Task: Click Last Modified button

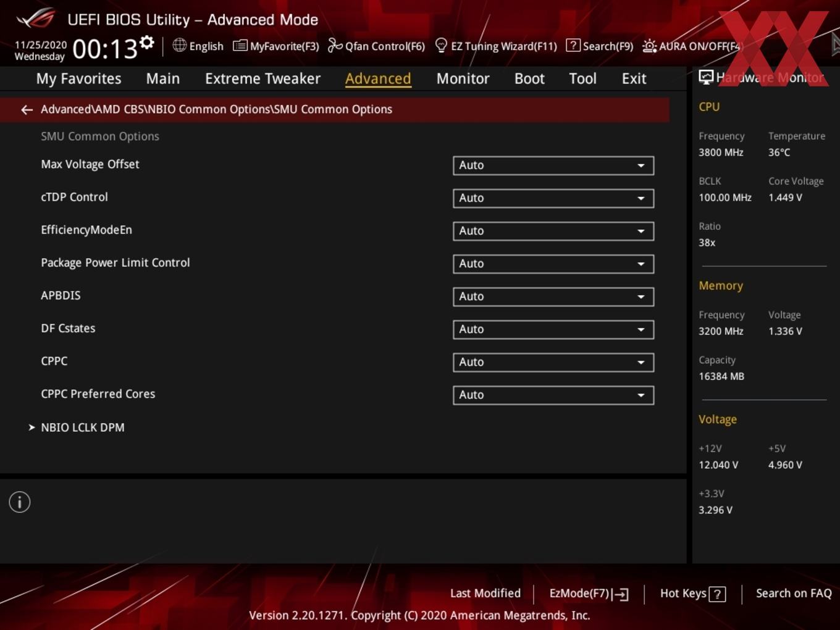Action: pyautogui.click(x=485, y=593)
